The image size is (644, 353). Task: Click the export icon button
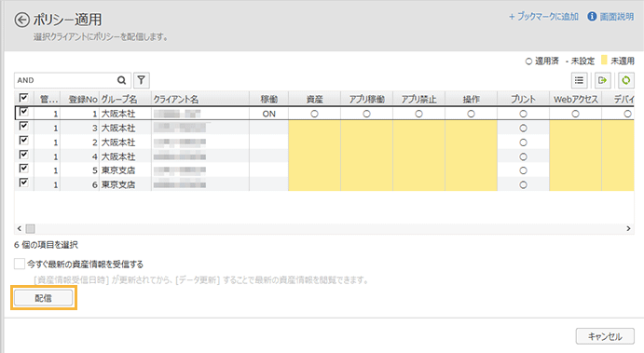(602, 80)
